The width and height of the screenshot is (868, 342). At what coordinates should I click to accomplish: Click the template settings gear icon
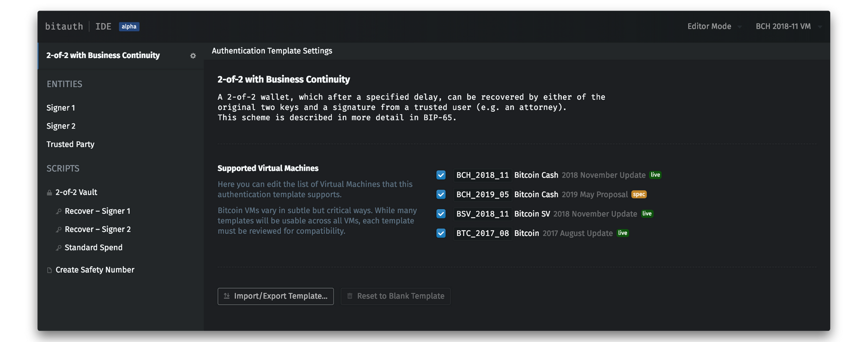[x=193, y=56]
